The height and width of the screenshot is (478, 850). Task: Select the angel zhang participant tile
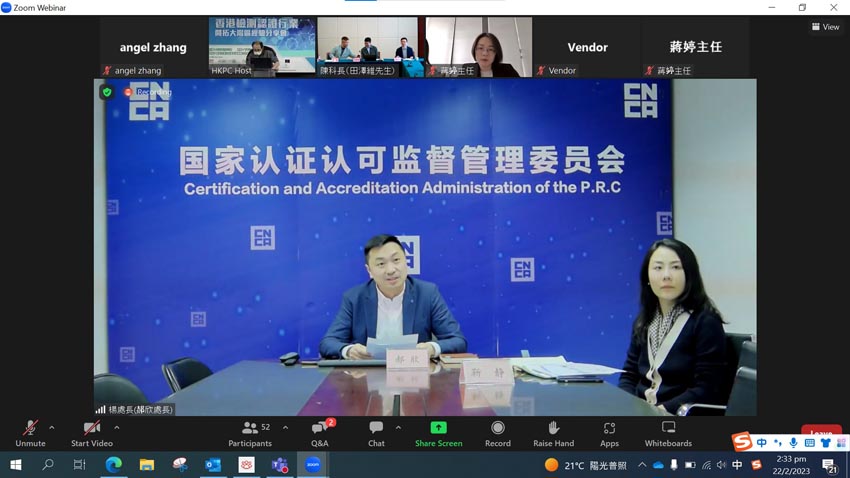(153, 47)
